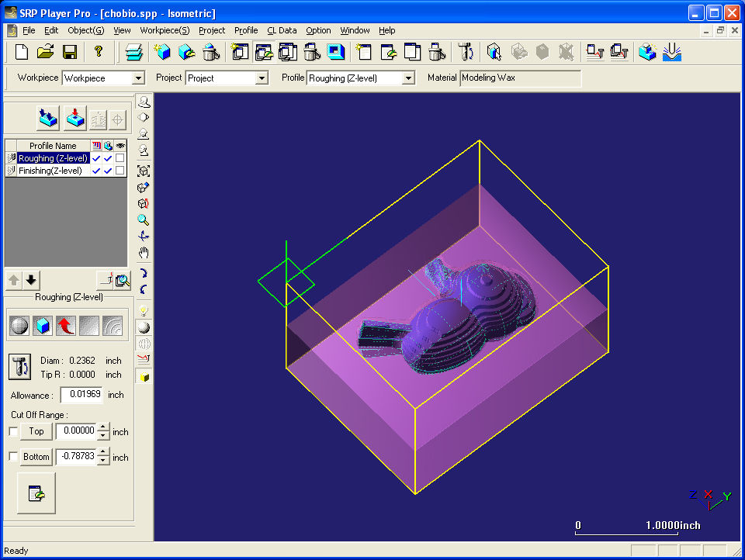The height and width of the screenshot is (560, 745).
Task: Open the Project dropdown
Action: tap(262, 78)
